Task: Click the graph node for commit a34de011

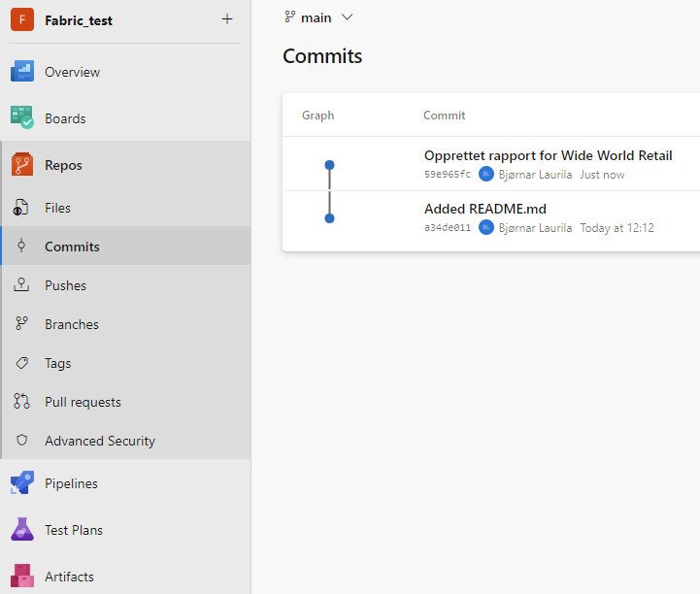Action: coord(329,218)
